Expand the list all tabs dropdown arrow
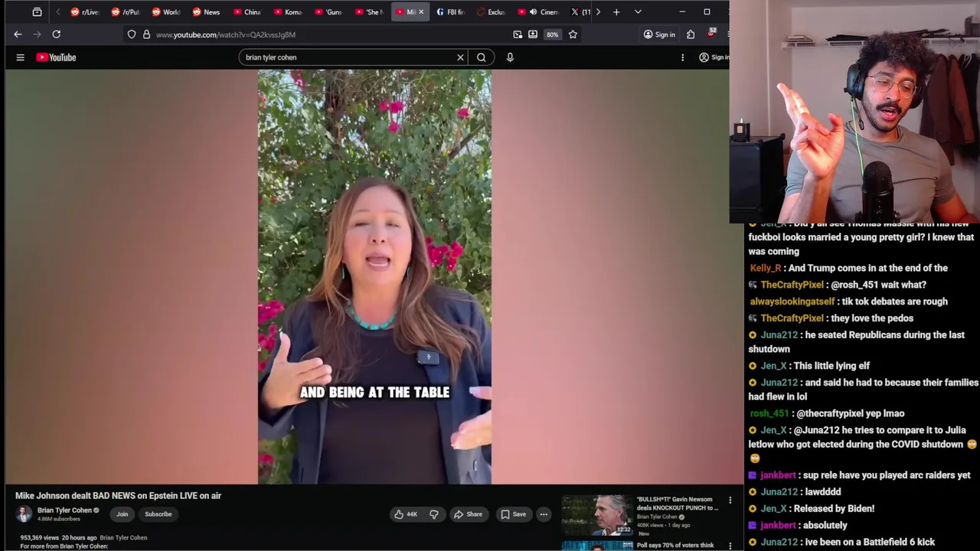980x551 pixels. [x=638, y=12]
